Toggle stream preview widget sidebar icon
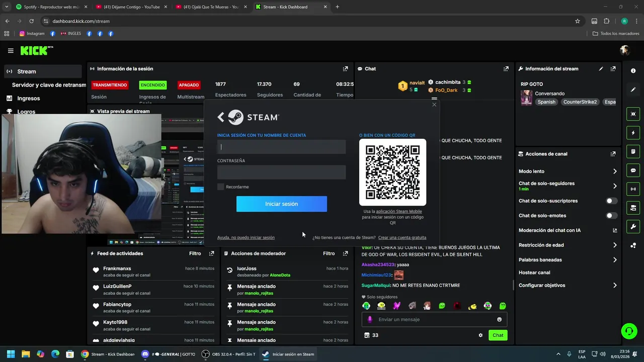Viewport: 644px width, 362px height. pyautogui.click(x=633, y=114)
